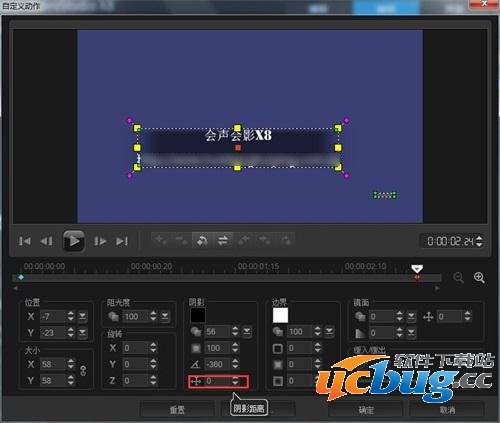
Task: Jump to the end of the clip
Action: [122, 241]
